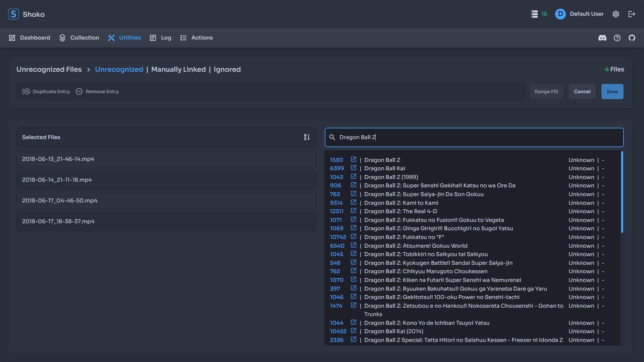Screen dimensions: 644x362
Task: Click the Shoko logo icon
Action: (13, 14)
